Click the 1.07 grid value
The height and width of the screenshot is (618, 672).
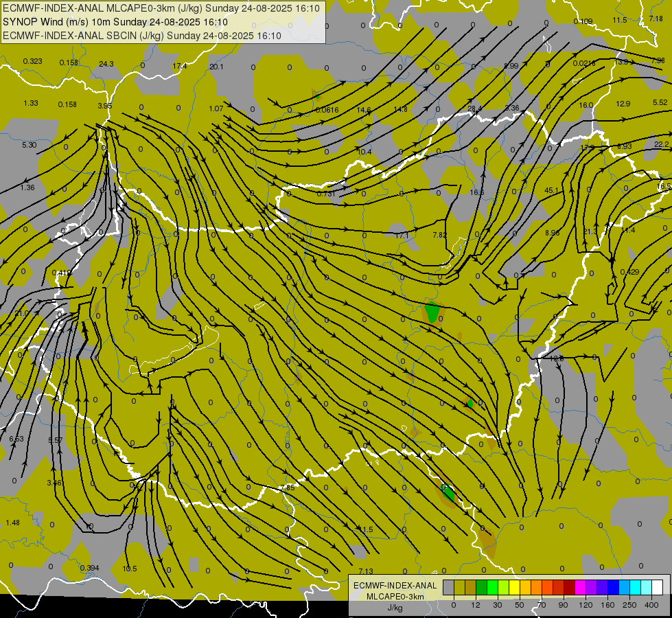216,108
